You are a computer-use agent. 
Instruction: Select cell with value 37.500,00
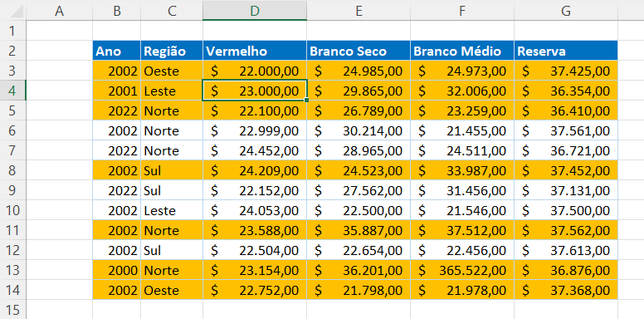[x=566, y=210]
